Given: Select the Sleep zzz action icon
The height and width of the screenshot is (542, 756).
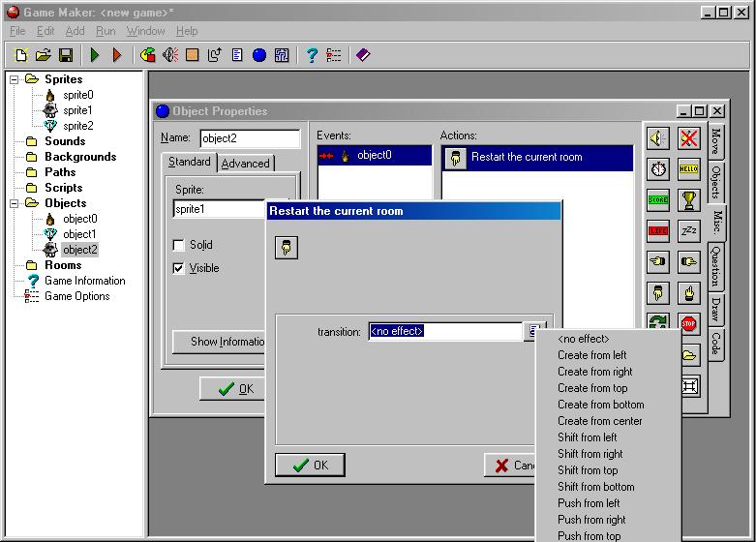Looking at the screenshot, I should tap(688, 231).
